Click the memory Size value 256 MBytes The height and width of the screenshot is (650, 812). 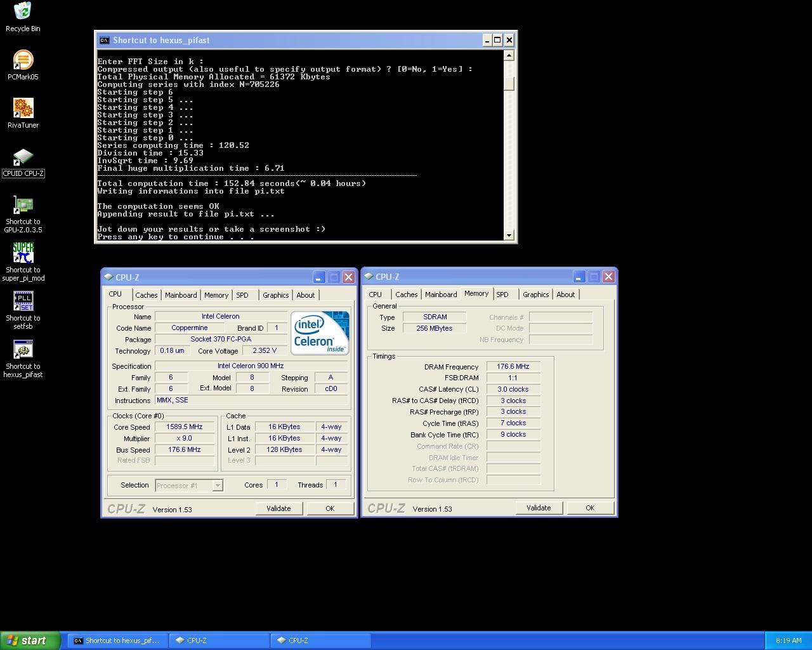pyautogui.click(x=435, y=328)
